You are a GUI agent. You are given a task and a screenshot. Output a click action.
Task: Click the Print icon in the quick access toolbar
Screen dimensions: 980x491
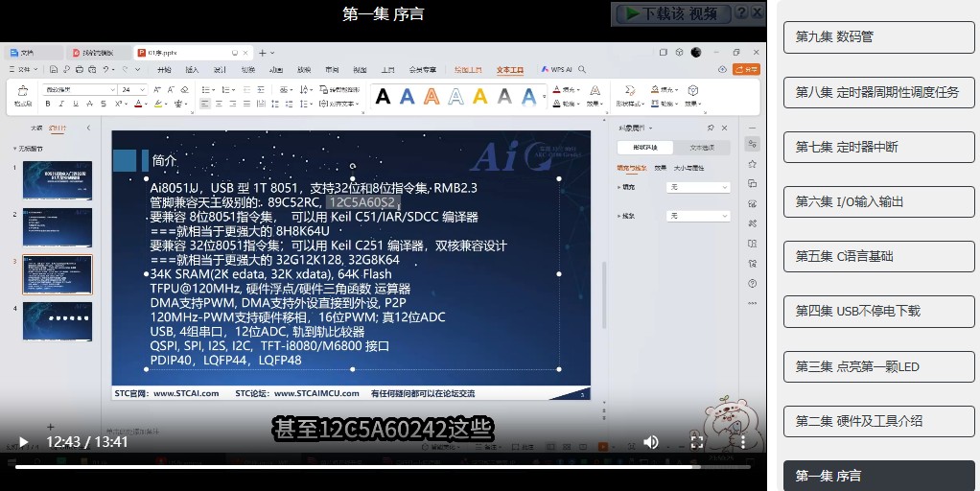(x=80, y=69)
